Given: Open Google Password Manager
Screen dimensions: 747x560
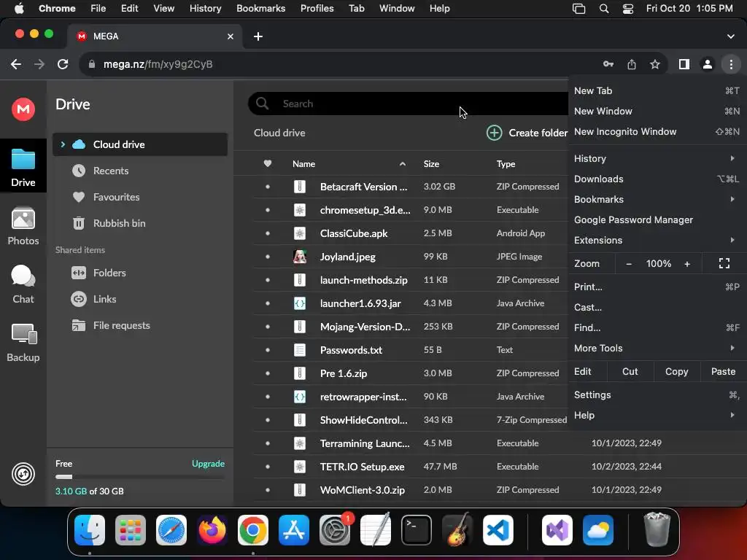Looking at the screenshot, I should tap(657, 220).
